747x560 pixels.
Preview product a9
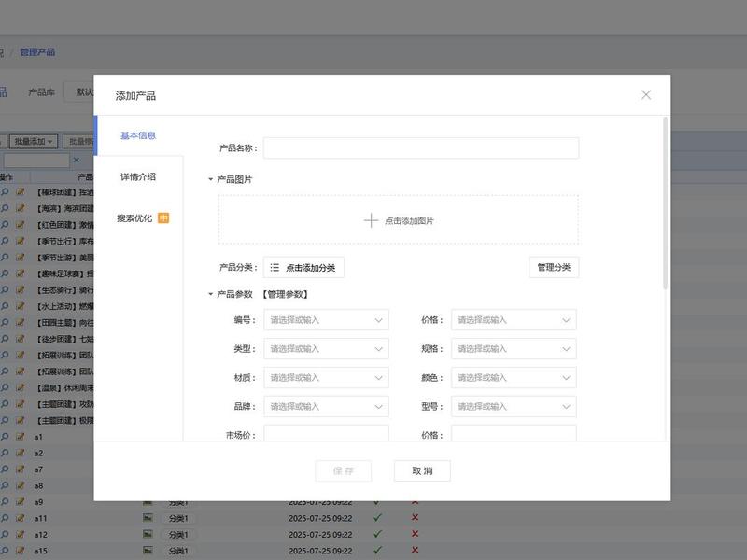click(x=5, y=501)
